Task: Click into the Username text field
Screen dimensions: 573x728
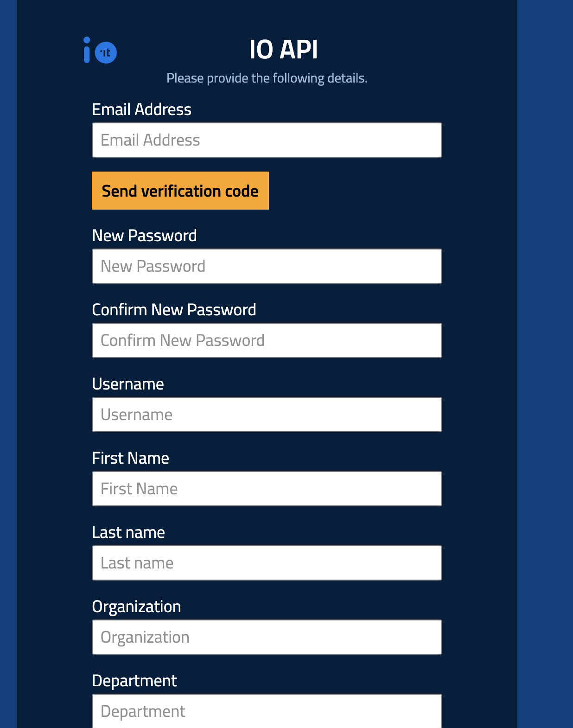Action: click(x=267, y=415)
